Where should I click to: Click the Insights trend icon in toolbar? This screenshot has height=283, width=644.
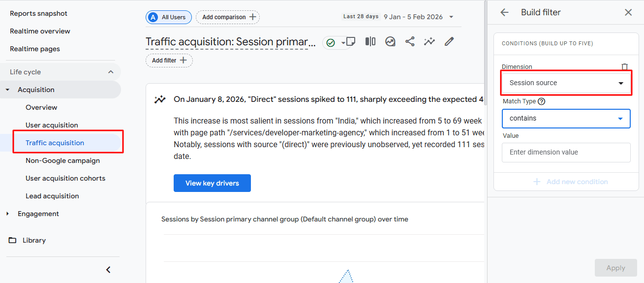[x=390, y=42]
